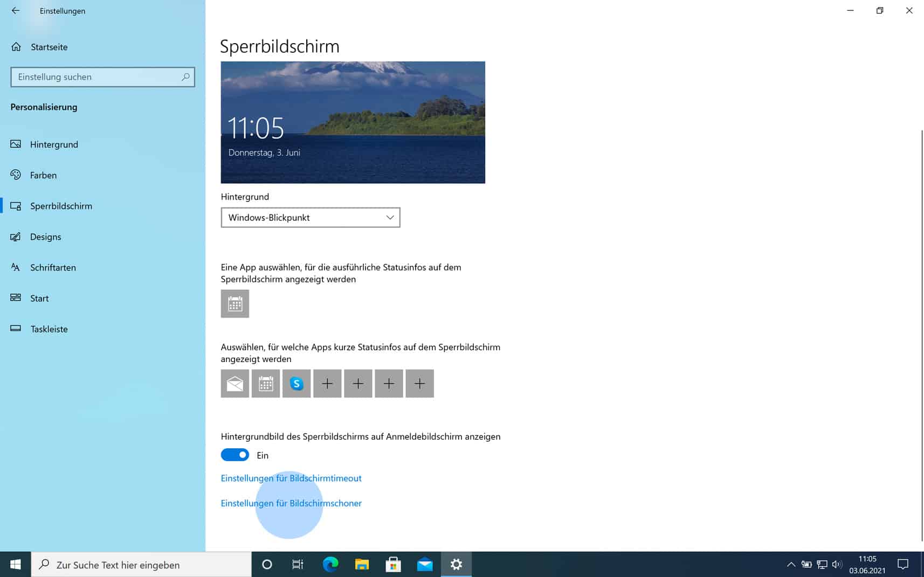
Task: Click the last plus tile in quick status row
Action: click(x=420, y=384)
